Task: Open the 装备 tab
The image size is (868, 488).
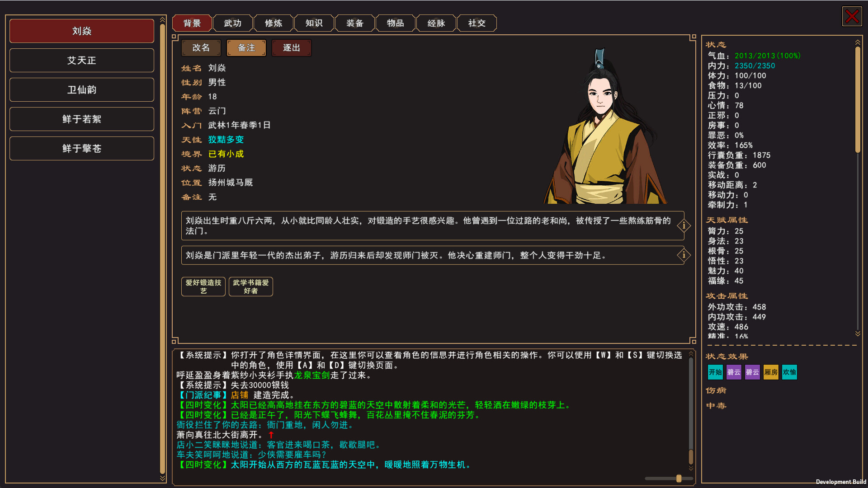Action: tap(354, 23)
